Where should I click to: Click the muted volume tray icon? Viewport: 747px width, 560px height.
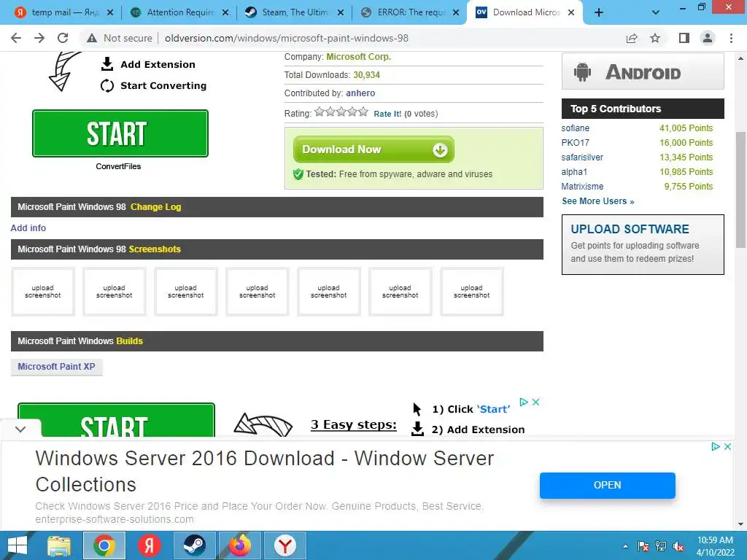(x=678, y=546)
